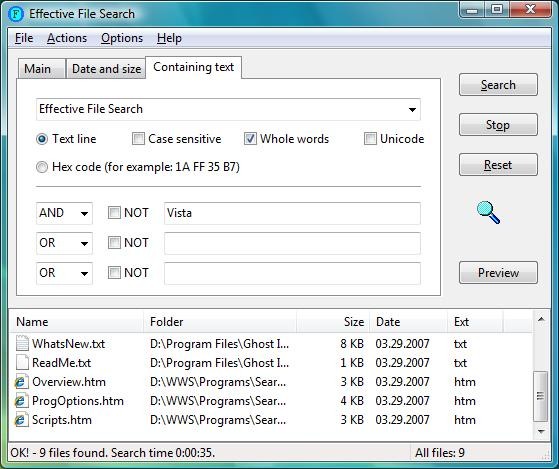Screen dimensions: 559x469
Task: Select the Text line radio button
Action: (x=42, y=139)
